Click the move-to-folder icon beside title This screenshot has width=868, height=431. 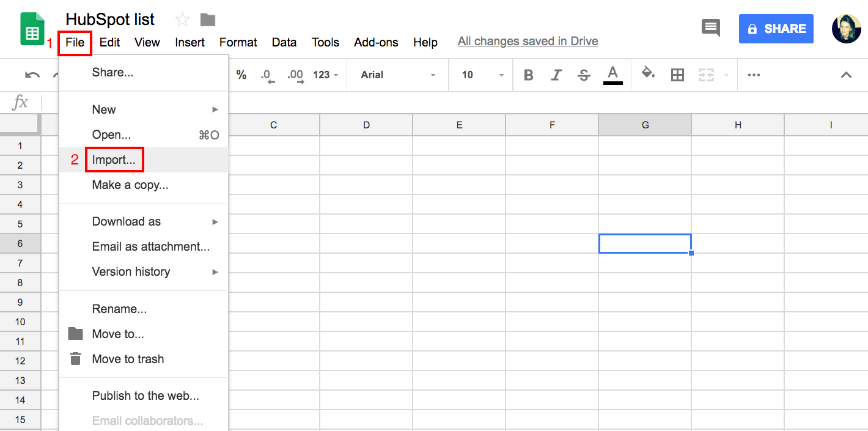(208, 20)
